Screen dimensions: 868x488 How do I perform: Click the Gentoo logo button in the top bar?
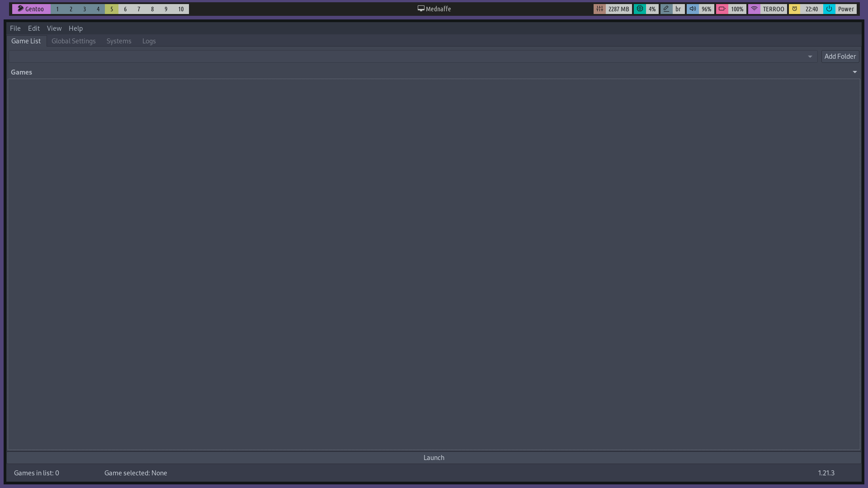(31, 9)
